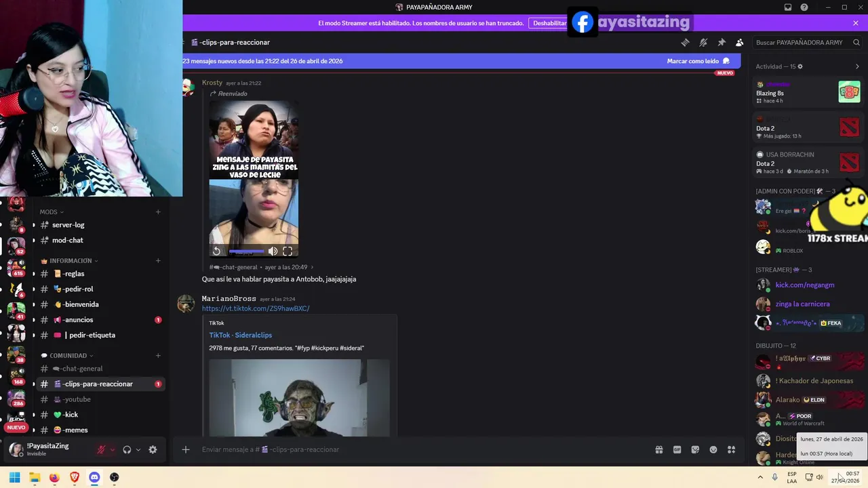Screen dimensions: 868x488
Task: Open Actividad settings gear icon
Action: 800,66
